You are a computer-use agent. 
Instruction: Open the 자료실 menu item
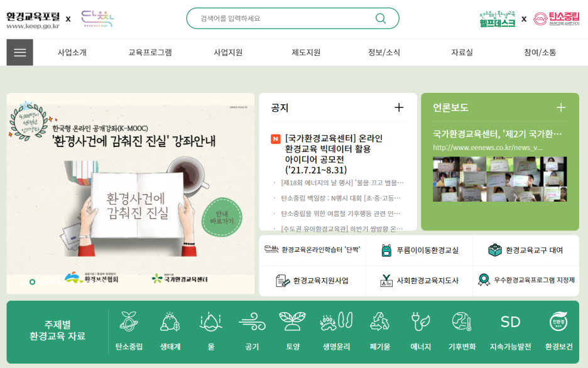pyautogui.click(x=462, y=53)
